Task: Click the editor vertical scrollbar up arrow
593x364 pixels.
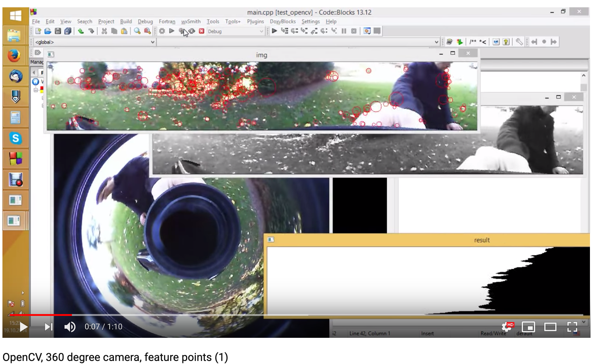Action: (x=584, y=75)
